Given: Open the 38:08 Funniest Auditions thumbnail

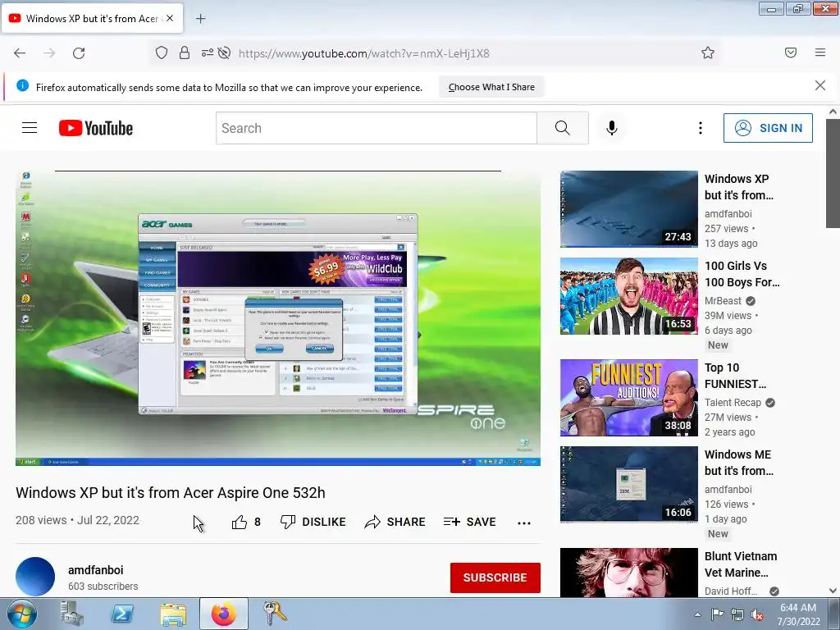Looking at the screenshot, I should tap(629, 398).
